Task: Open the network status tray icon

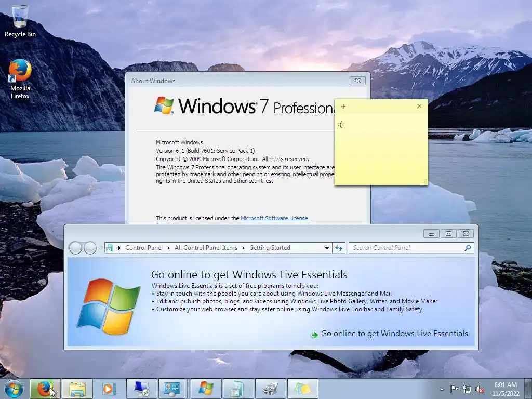Action: point(467,390)
